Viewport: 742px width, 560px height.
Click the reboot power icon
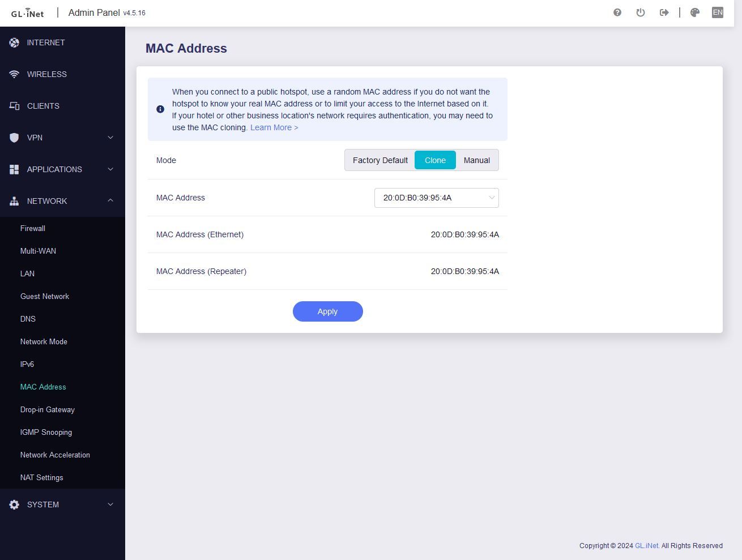tap(641, 12)
